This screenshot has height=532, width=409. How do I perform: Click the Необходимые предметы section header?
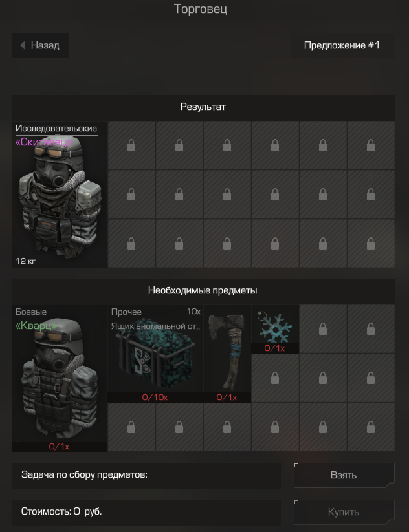pyautogui.click(x=203, y=291)
